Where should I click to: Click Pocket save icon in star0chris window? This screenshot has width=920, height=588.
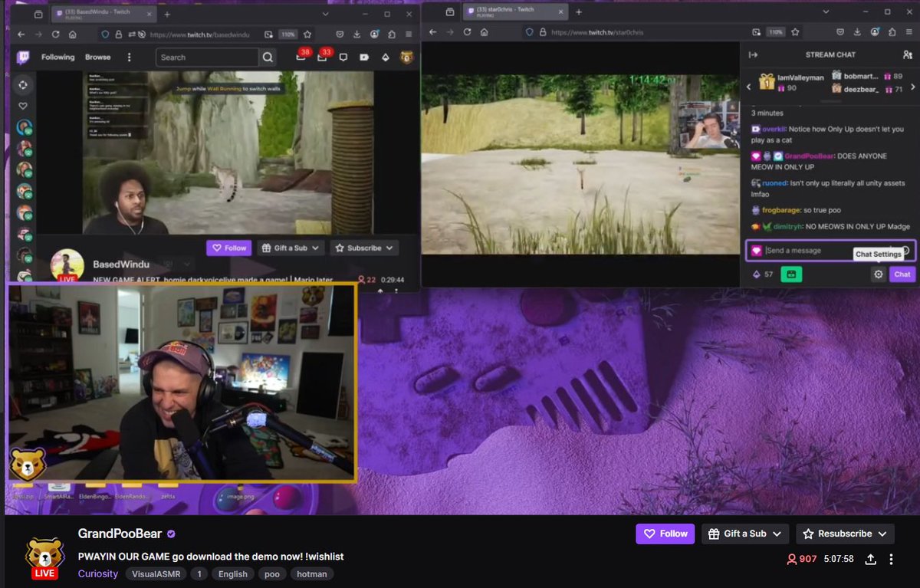click(x=840, y=32)
